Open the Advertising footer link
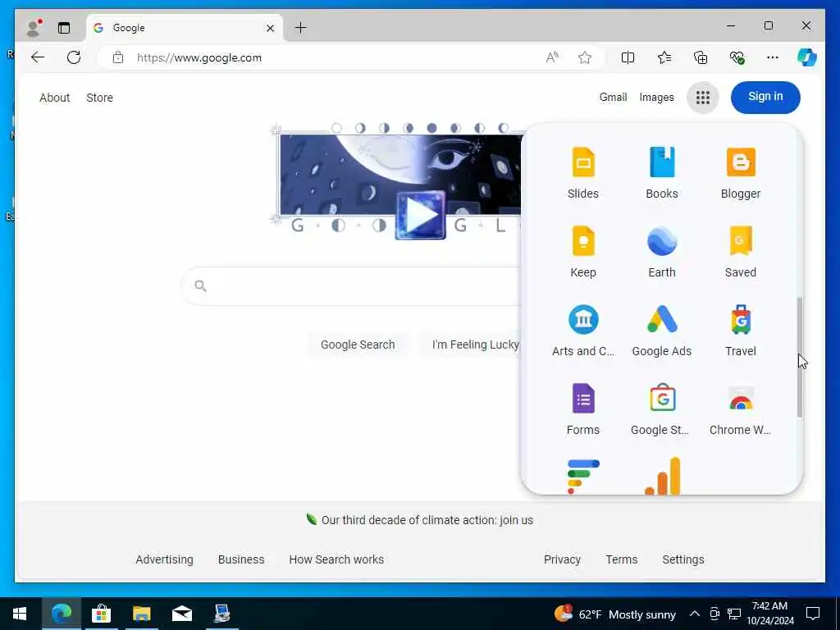840x630 pixels. click(x=164, y=559)
